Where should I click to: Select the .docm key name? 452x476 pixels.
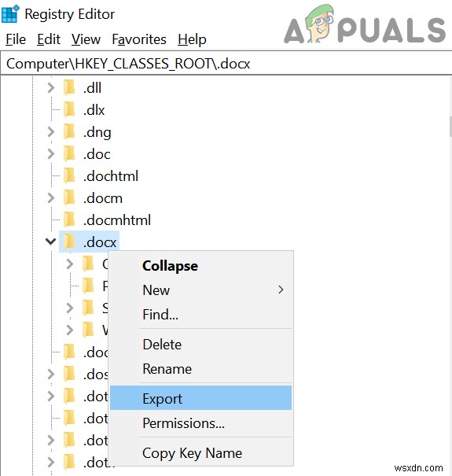coord(103,198)
